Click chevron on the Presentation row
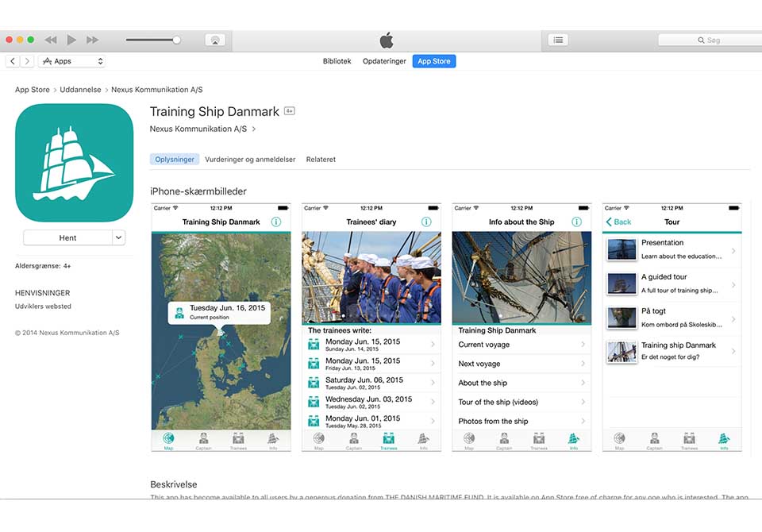 click(x=733, y=250)
